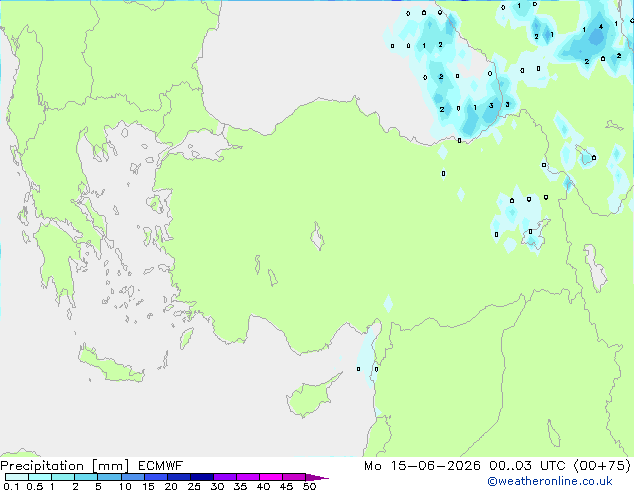The height and width of the screenshot is (490, 634).
Task: Click the 20–25 mm legend color swatch
Action: coord(178,477)
